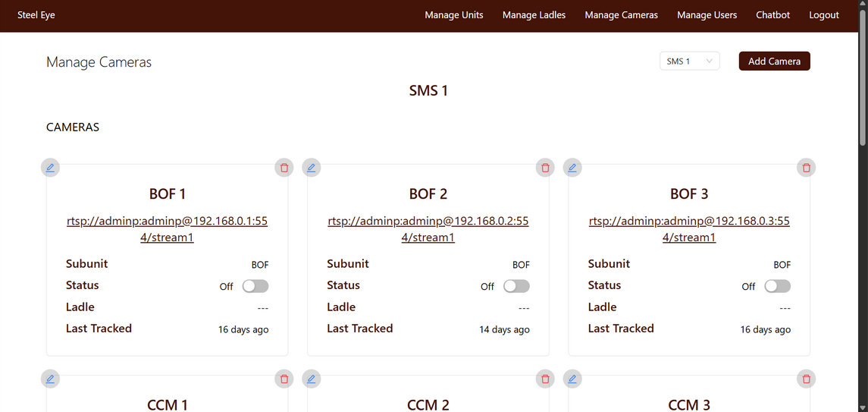Click the scrollbar up arrow
Image resolution: width=868 pixels, height=412 pixels.
point(863,5)
